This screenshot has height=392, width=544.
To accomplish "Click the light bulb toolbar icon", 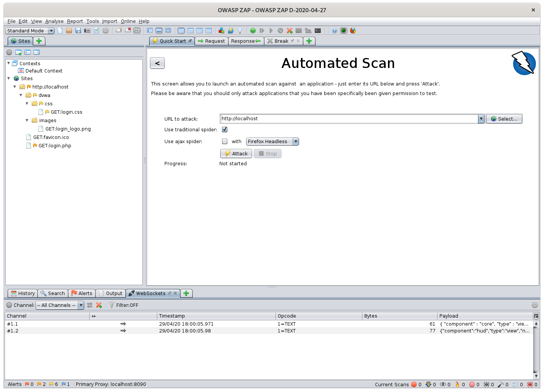I will click(x=240, y=31).
